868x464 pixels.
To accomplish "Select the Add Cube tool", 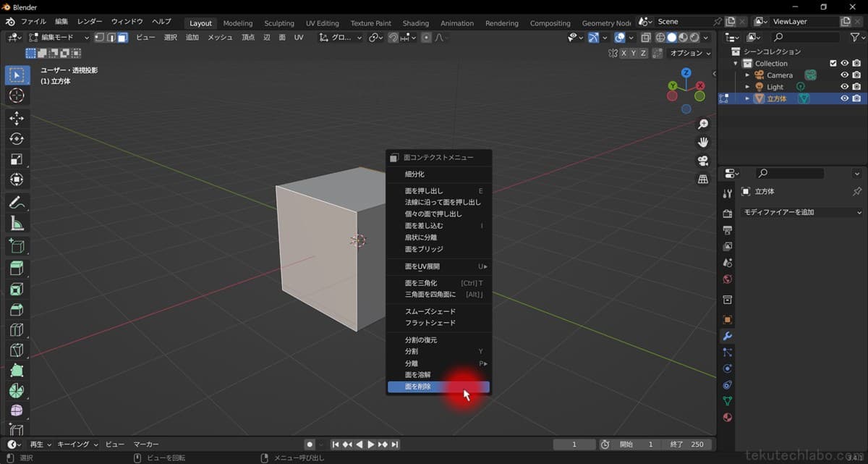I will point(17,246).
